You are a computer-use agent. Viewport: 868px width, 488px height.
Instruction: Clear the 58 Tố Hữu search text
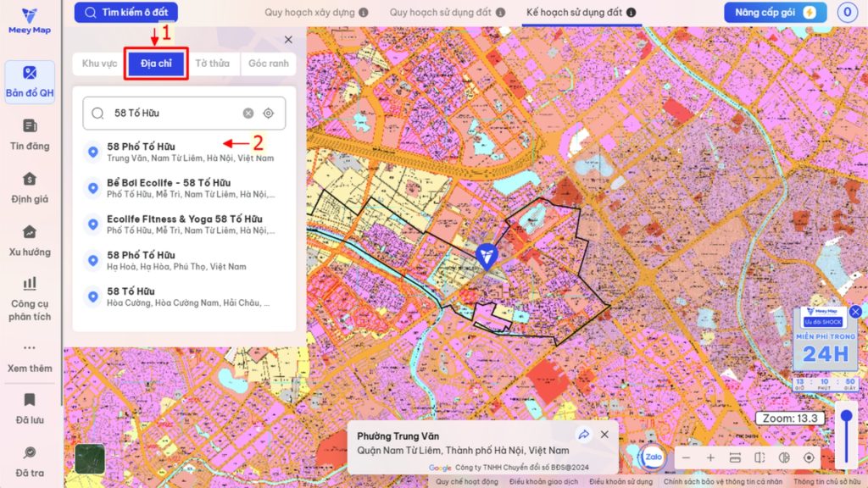pyautogui.click(x=248, y=114)
